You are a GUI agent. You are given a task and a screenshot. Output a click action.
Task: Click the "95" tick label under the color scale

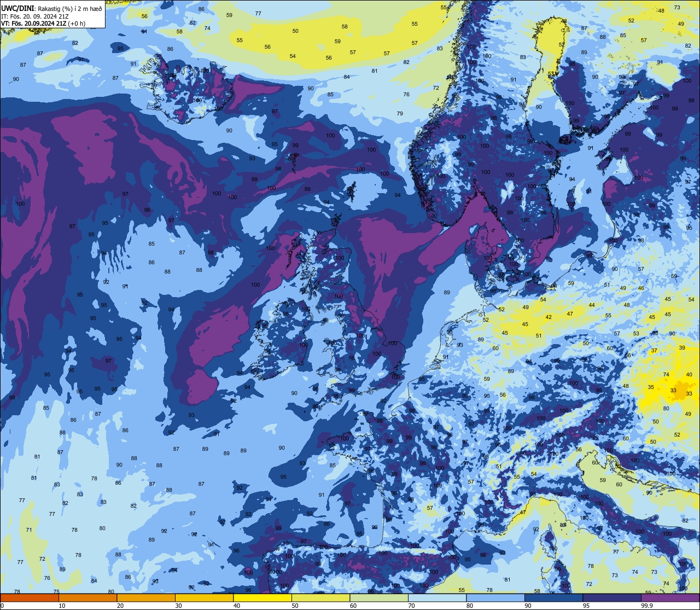(586, 606)
